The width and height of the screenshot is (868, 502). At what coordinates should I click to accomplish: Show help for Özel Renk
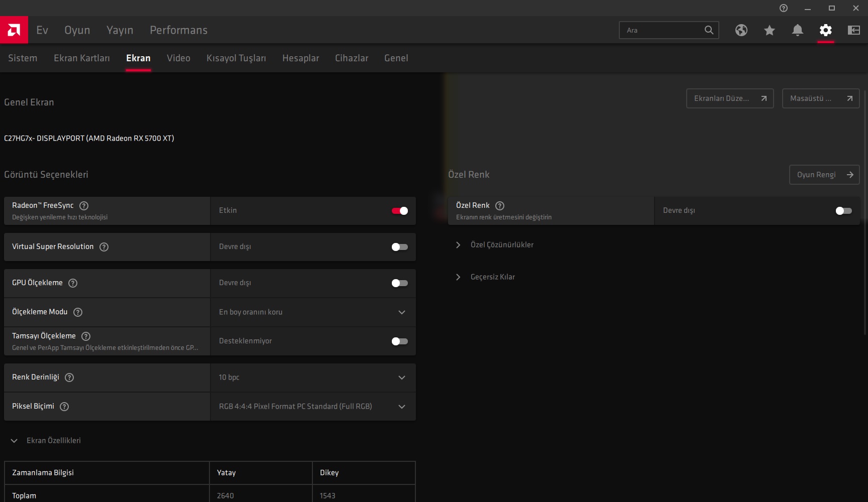[500, 206]
